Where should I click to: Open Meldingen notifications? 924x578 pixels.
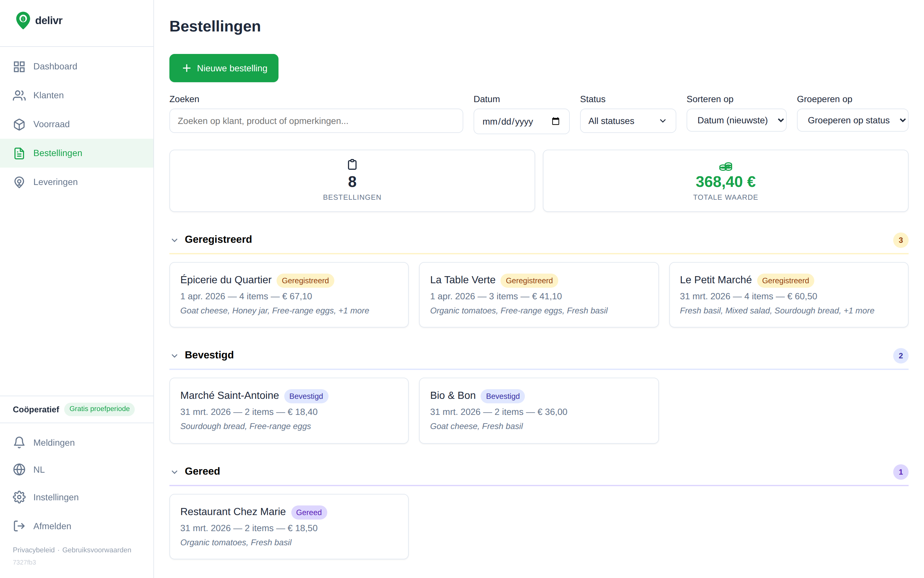pos(77,443)
